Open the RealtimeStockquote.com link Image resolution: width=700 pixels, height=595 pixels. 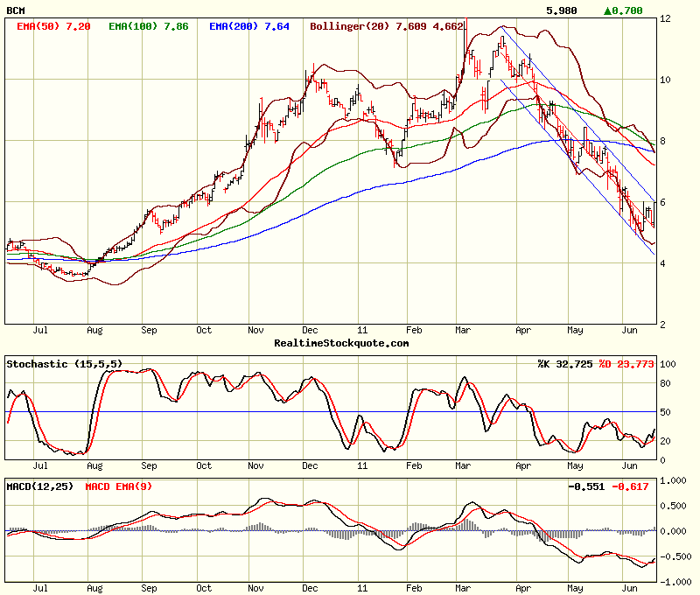click(341, 343)
